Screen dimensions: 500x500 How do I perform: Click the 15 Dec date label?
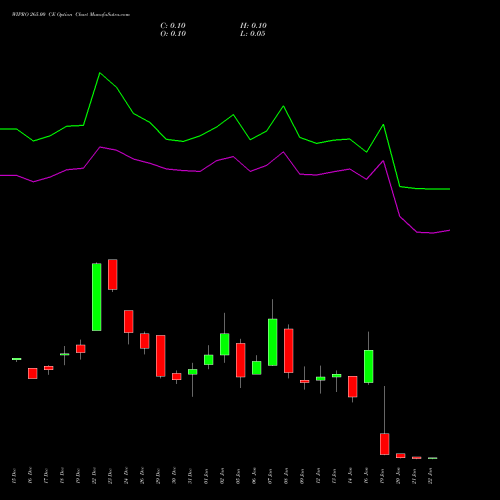click(x=14, y=476)
